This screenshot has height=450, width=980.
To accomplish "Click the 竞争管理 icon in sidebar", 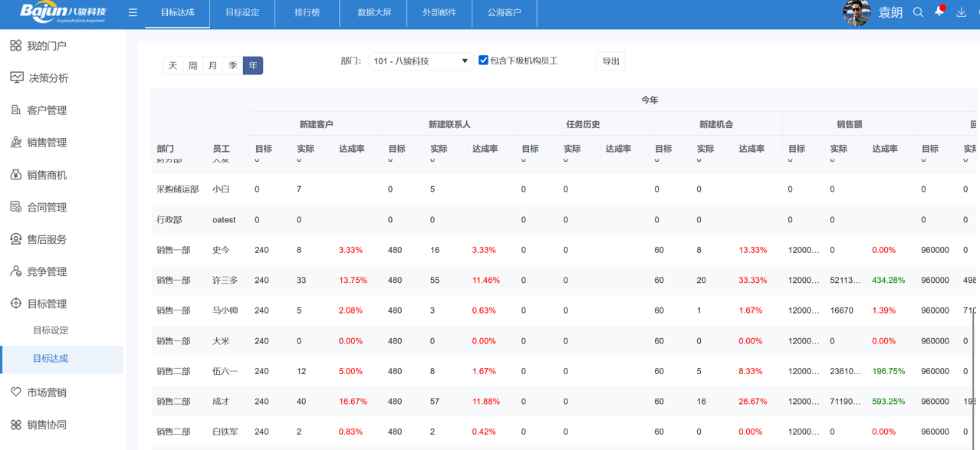I will [x=16, y=271].
